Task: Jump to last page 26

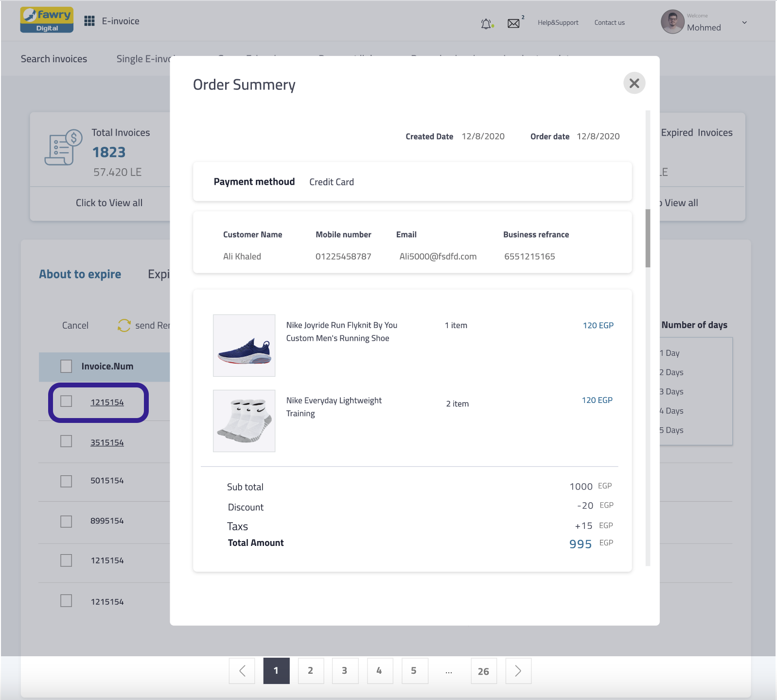Action: click(x=484, y=671)
